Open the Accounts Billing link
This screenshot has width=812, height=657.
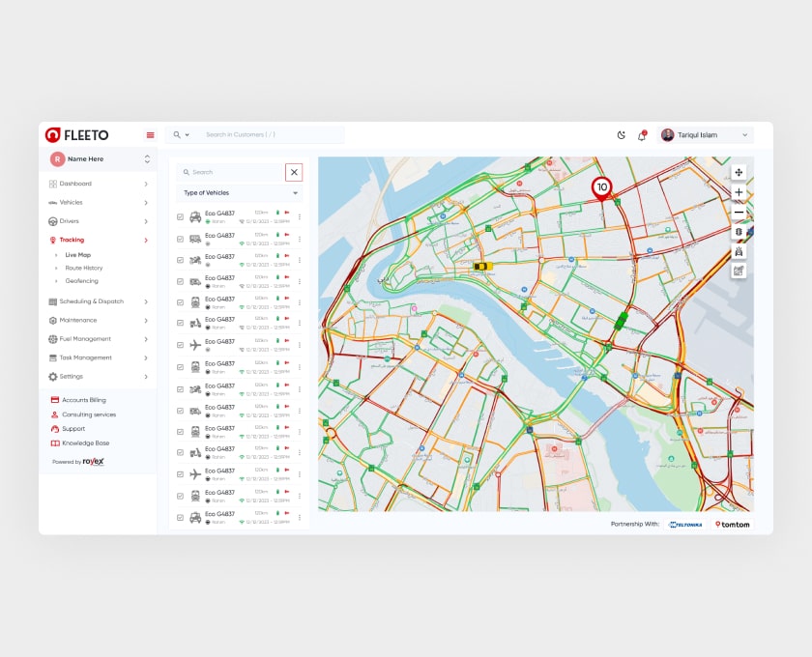[83, 400]
